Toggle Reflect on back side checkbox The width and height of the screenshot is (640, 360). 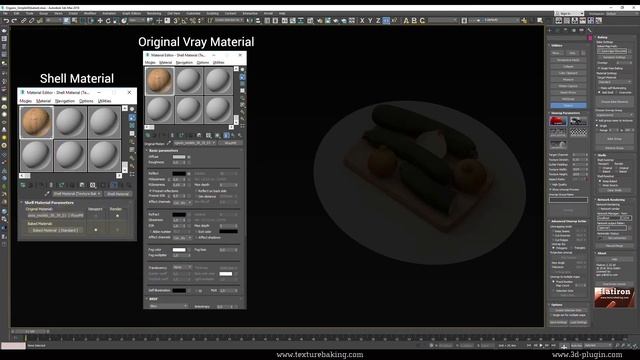[x=196, y=191]
